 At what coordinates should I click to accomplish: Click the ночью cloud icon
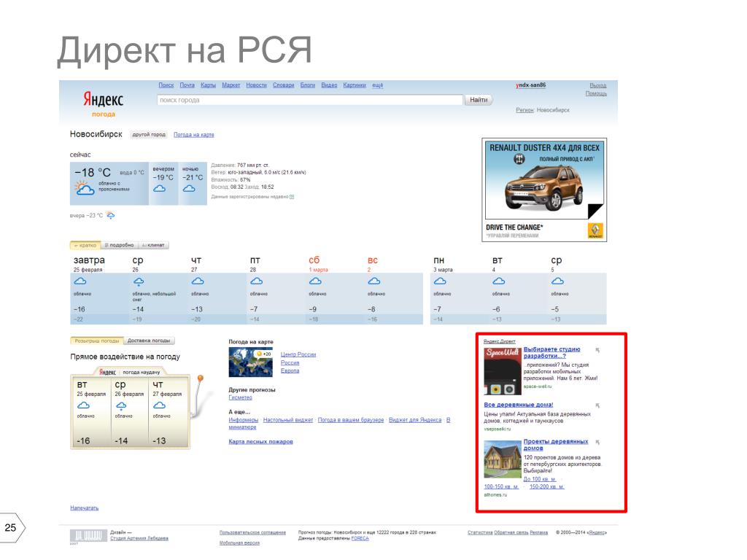tap(189, 189)
